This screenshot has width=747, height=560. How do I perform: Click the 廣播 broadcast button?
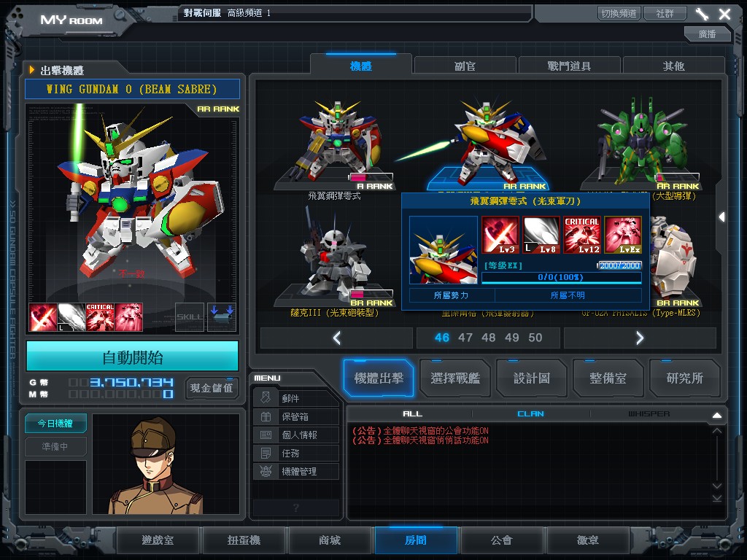[707, 34]
